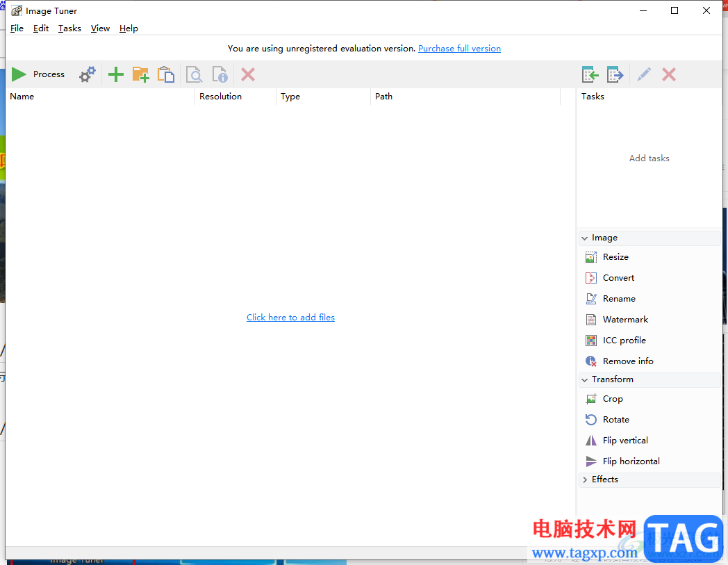Click the export tasks icon

615,74
